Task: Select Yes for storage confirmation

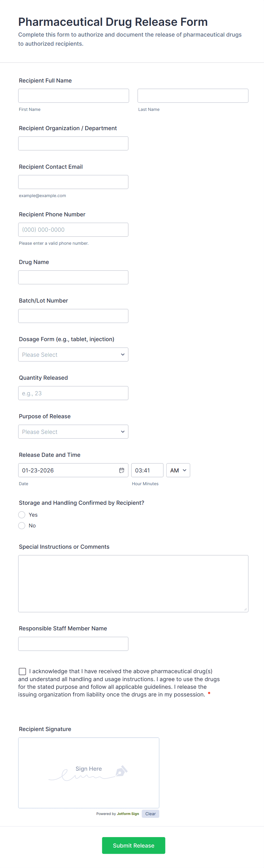Action: (22, 514)
